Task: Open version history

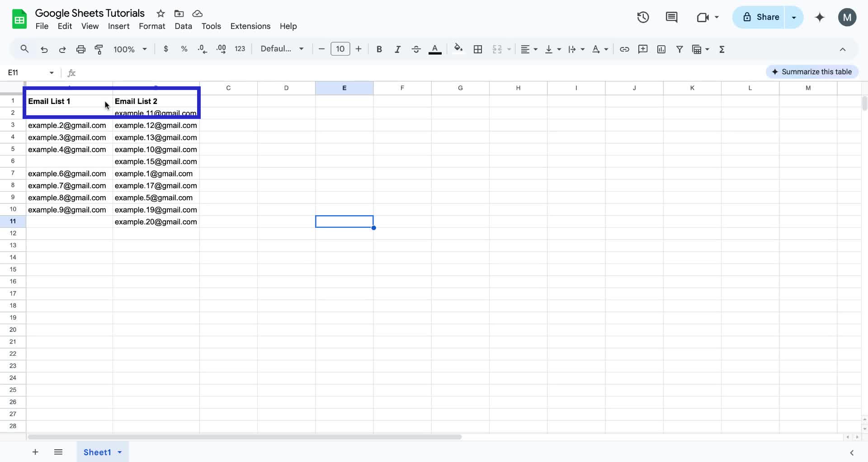Action: coord(642,17)
